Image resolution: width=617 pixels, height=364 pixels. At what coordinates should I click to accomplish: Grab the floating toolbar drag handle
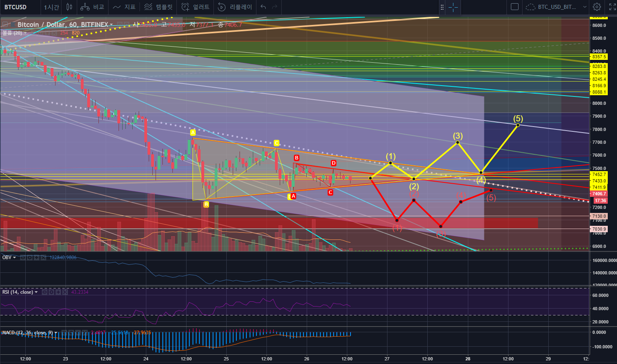(x=442, y=7)
